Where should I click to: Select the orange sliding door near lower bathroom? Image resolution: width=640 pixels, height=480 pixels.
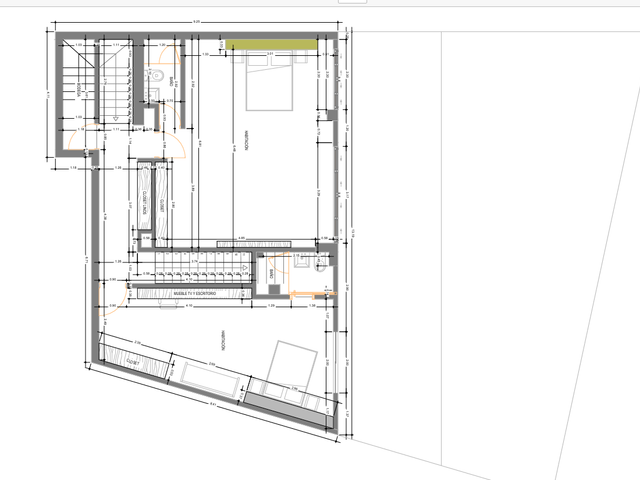[313, 293]
